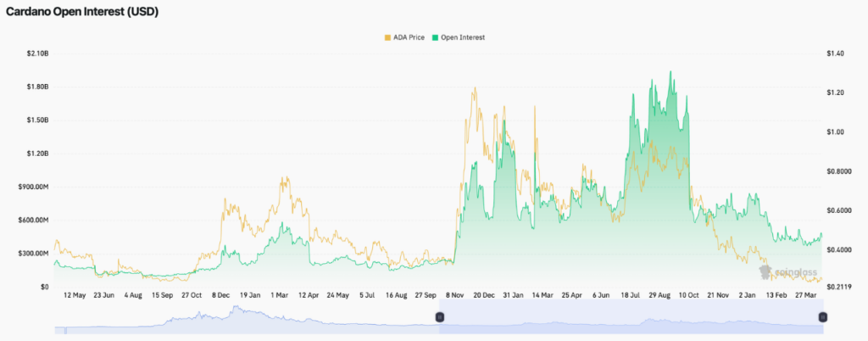Click the left handle of range slider
Viewport: 868px width, 341px height.
(x=440, y=317)
